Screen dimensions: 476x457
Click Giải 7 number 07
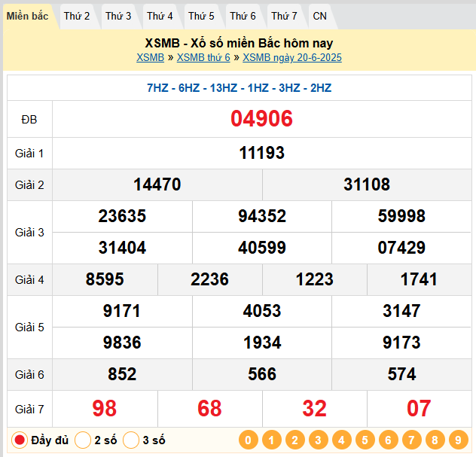(419, 409)
